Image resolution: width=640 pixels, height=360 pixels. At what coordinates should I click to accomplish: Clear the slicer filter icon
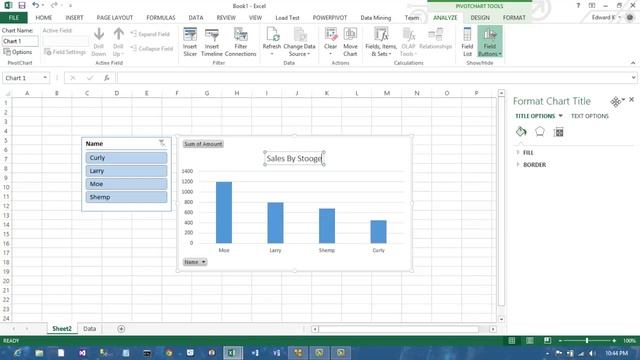coord(162,143)
